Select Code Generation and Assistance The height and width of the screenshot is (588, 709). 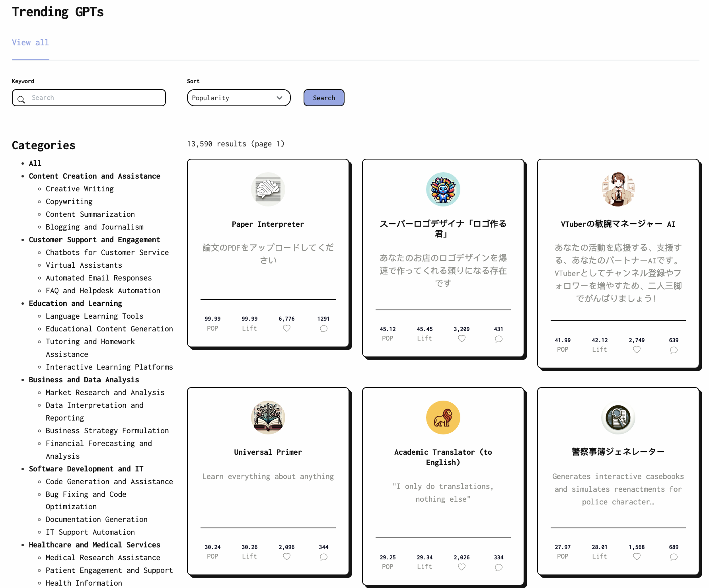point(109,481)
